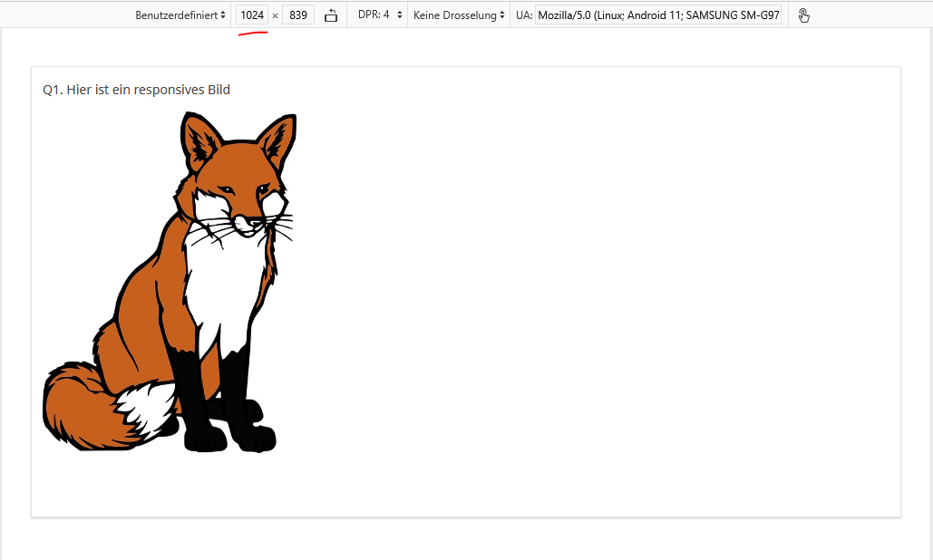Click the UA: label
This screenshot has width=933, height=560.
[x=523, y=15]
